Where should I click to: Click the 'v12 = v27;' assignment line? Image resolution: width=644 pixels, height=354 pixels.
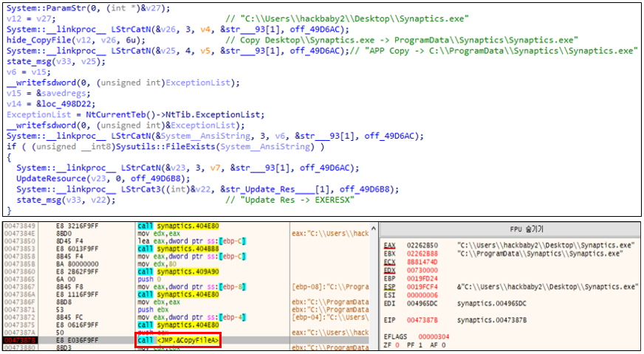[31, 19]
